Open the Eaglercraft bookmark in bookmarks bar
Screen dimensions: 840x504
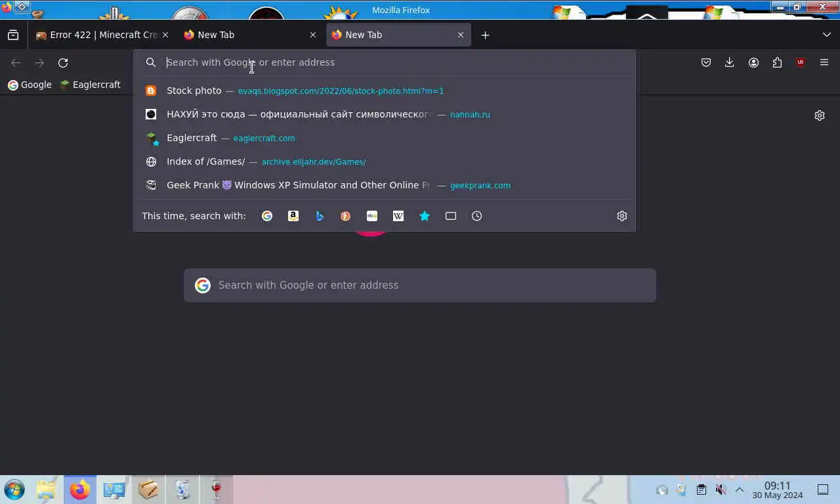(x=90, y=85)
